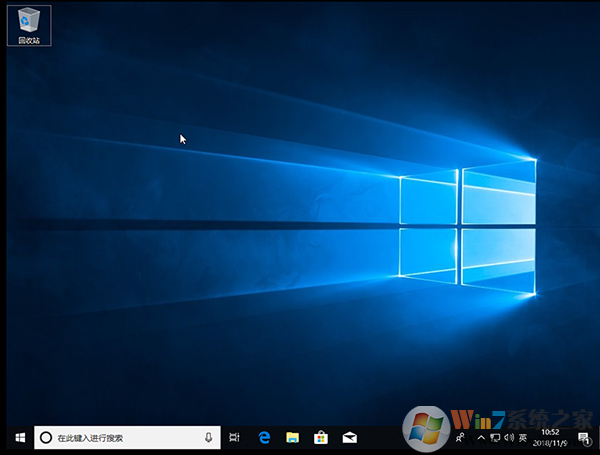Open the Windows Start menu
Image resolution: width=600 pixels, height=455 pixels.
click(x=19, y=438)
